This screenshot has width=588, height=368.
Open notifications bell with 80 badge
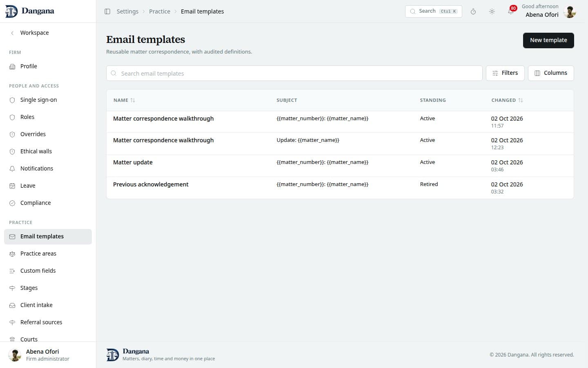click(x=511, y=11)
